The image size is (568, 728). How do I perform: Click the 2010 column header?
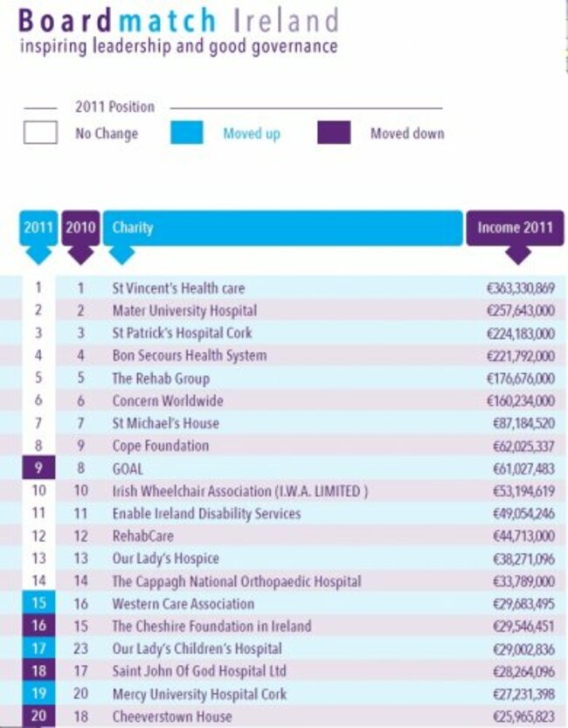tap(80, 228)
